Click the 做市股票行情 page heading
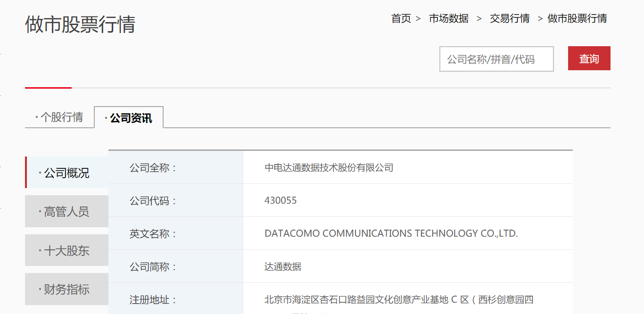 click(x=80, y=25)
